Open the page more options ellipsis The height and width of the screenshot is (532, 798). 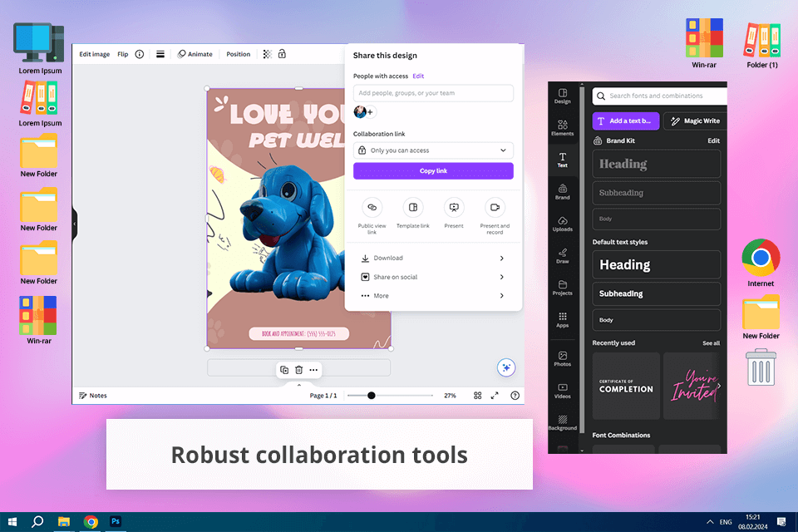313,370
